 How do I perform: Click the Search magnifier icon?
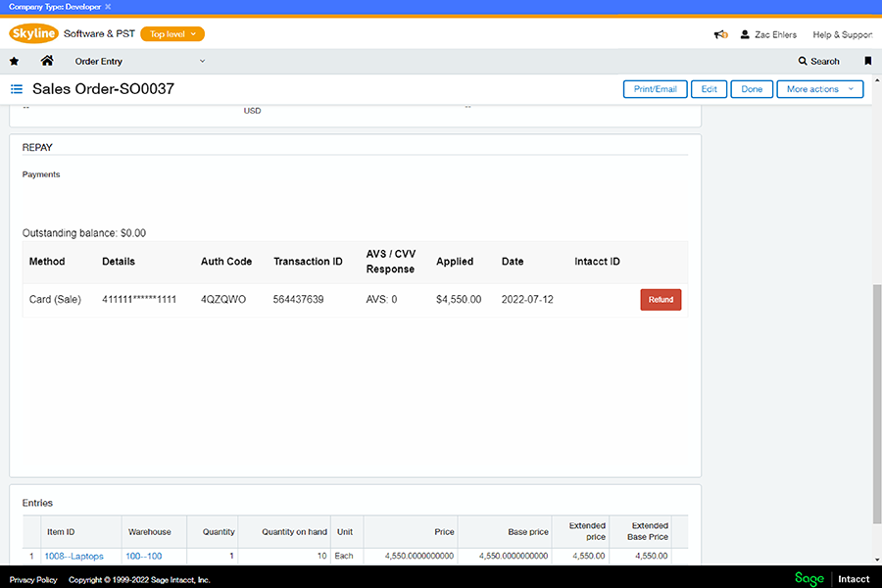(x=804, y=61)
